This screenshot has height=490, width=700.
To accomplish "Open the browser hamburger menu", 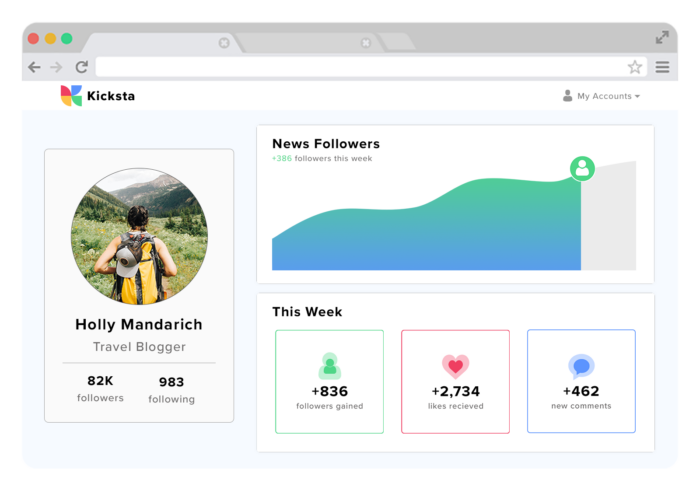I will (662, 67).
